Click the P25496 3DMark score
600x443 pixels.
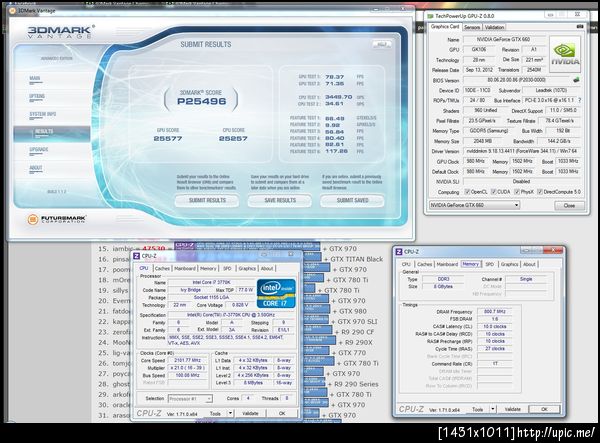[x=201, y=101]
